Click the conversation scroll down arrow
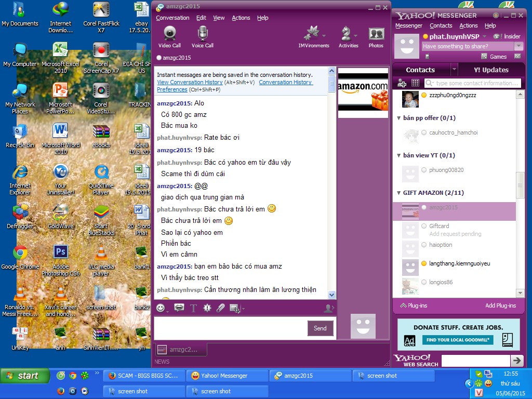The height and width of the screenshot is (399, 532). pyautogui.click(x=332, y=295)
